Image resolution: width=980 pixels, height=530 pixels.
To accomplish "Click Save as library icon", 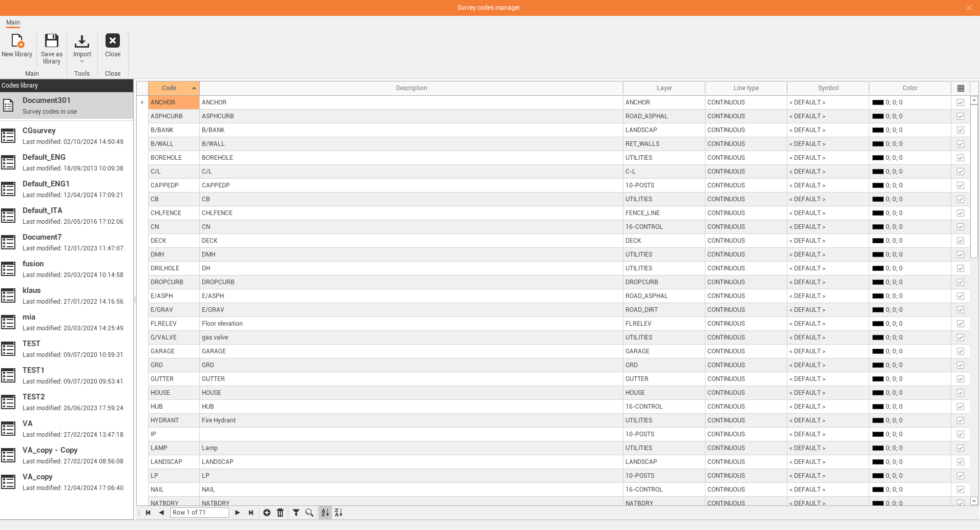I will point(52,41).
